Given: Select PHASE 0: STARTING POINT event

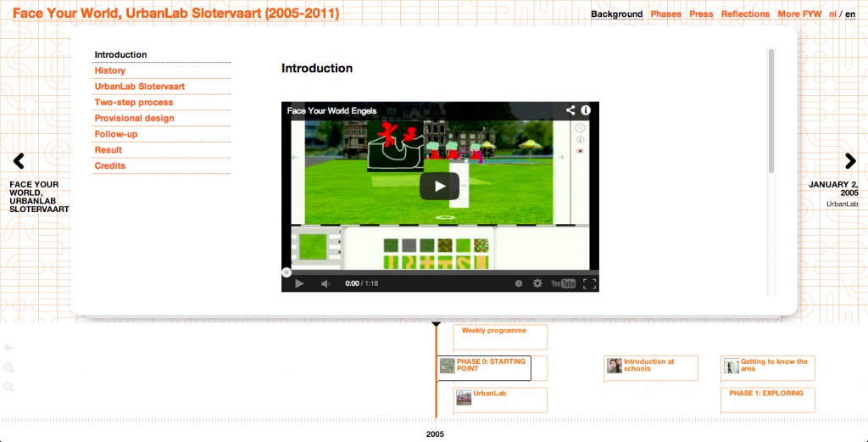Looking at the screenshot, I should click(484, 368).
